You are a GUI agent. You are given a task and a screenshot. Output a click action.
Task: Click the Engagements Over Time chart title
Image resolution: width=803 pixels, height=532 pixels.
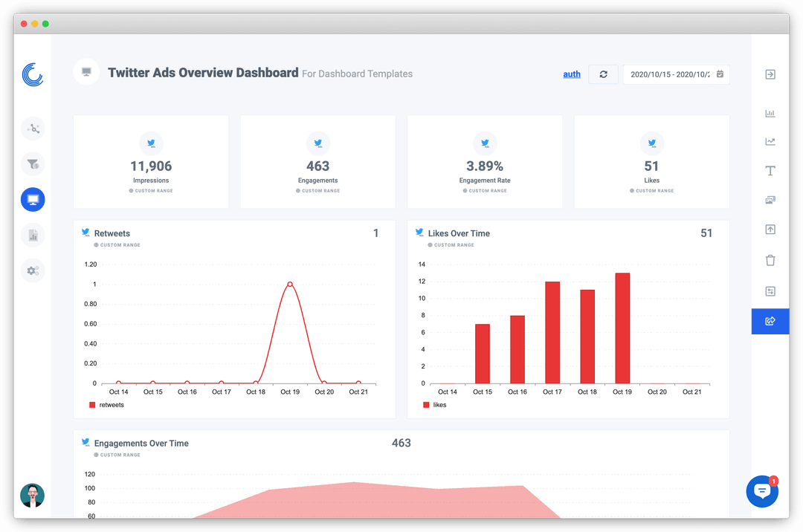141,444
